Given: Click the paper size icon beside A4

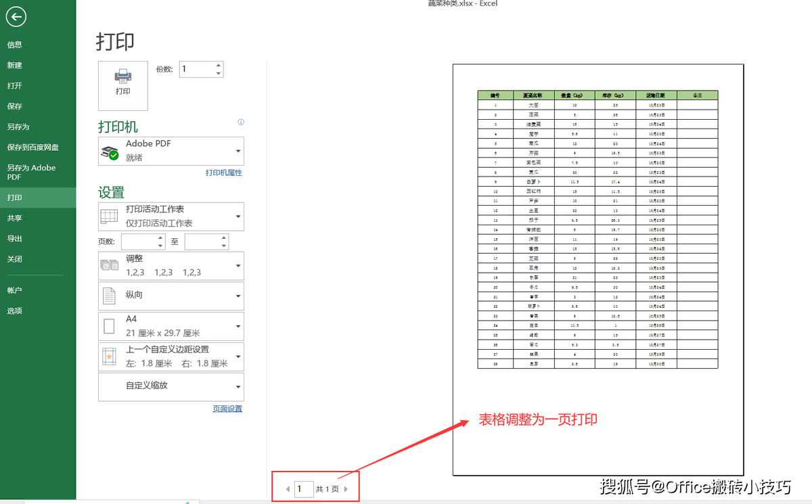Looking at the screenshot, I should pos(109,327).
